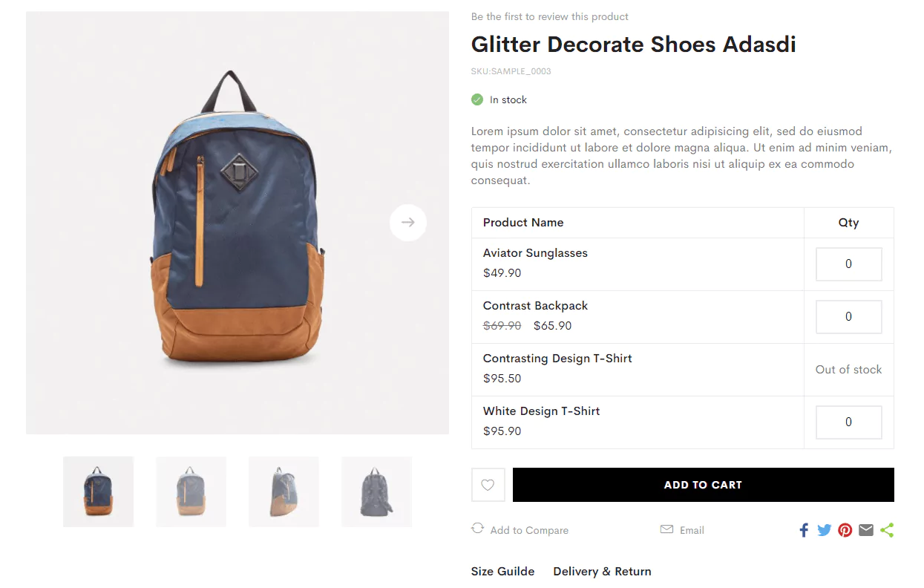Viewport: 924px width, 588px height.
Task: Click White Design T-Shirt quantity field
Action: coord(848,422)
